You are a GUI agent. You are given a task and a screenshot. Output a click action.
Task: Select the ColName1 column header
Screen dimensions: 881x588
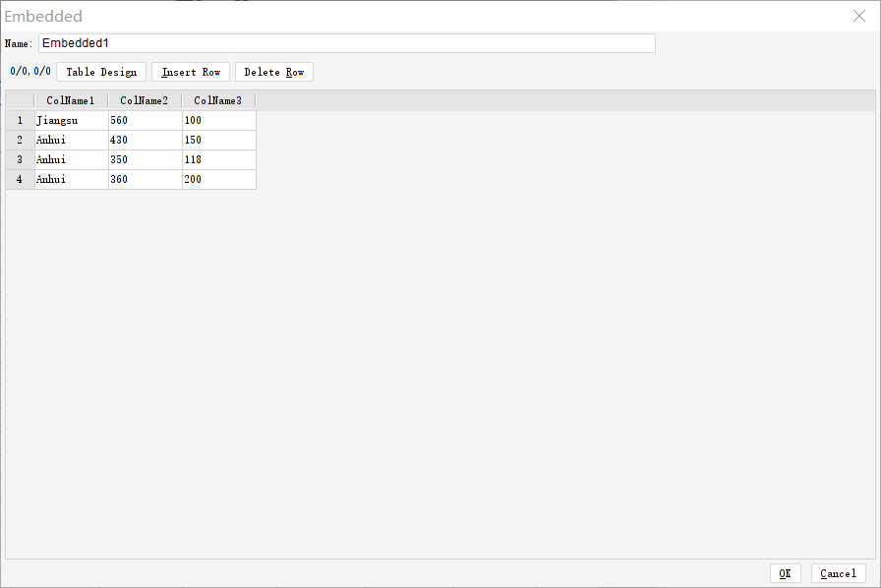click(x=70, y=99)
